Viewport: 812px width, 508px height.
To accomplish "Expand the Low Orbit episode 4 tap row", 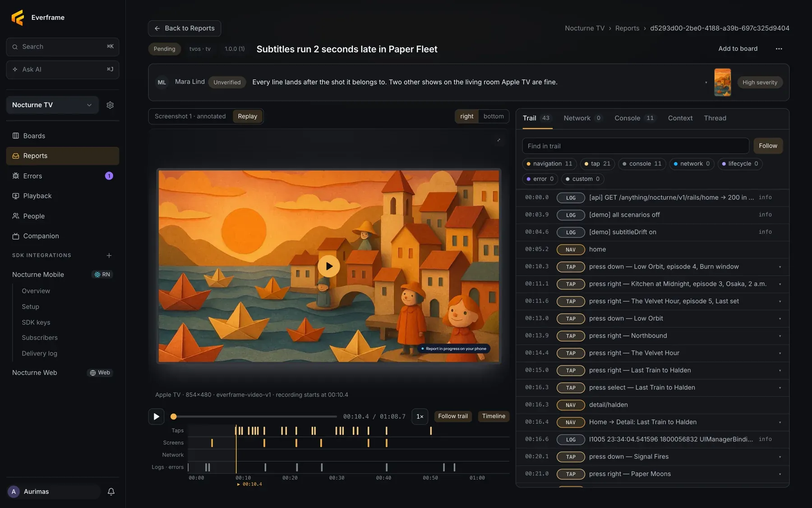I will [x=652, y=267].
